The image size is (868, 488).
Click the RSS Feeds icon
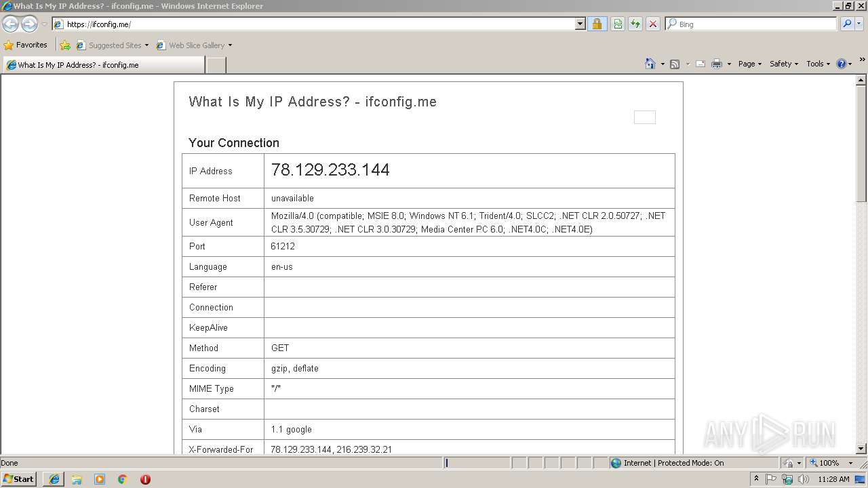675,64
